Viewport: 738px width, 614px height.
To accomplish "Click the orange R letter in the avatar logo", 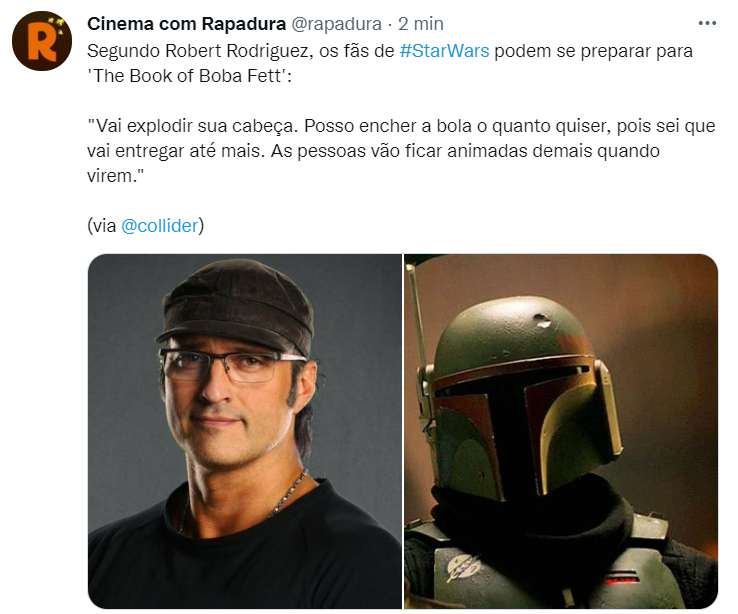I will 42,44.
